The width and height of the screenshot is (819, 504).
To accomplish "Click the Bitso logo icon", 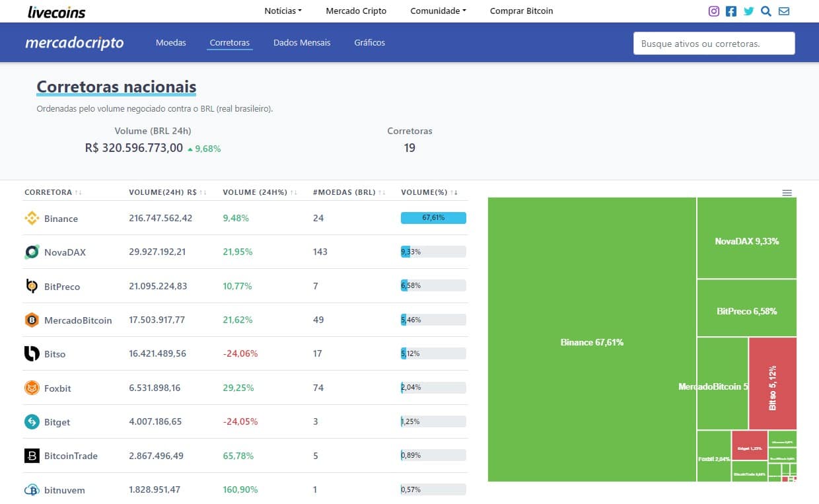I will pos(32,354).
